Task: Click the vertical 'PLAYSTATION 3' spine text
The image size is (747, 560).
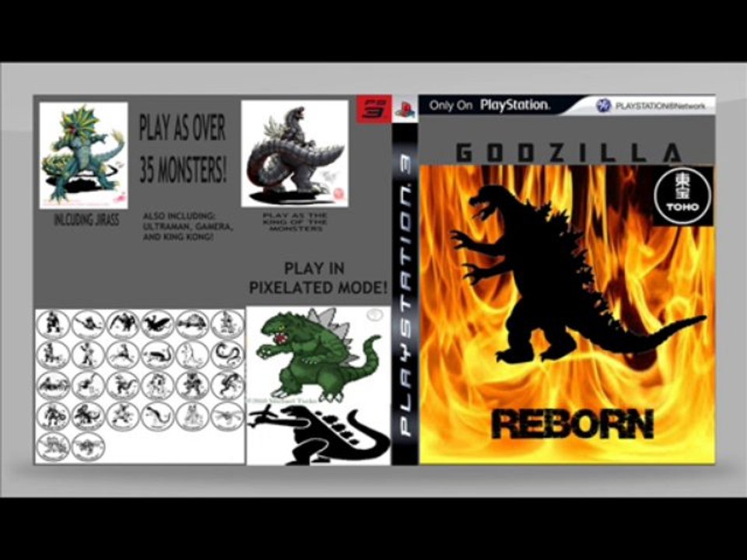Action: pyautogui.click(x=405, y=296)
